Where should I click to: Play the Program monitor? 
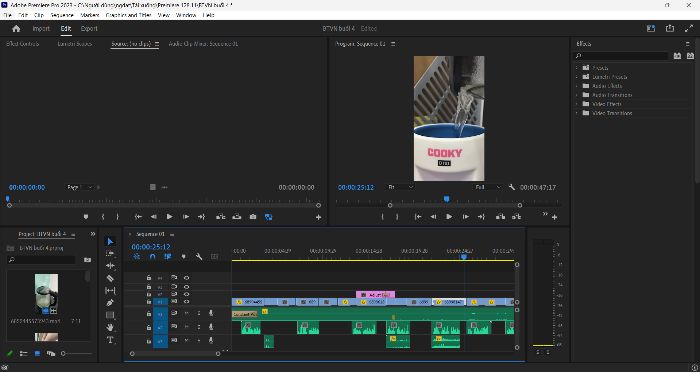tap(449, 217)
